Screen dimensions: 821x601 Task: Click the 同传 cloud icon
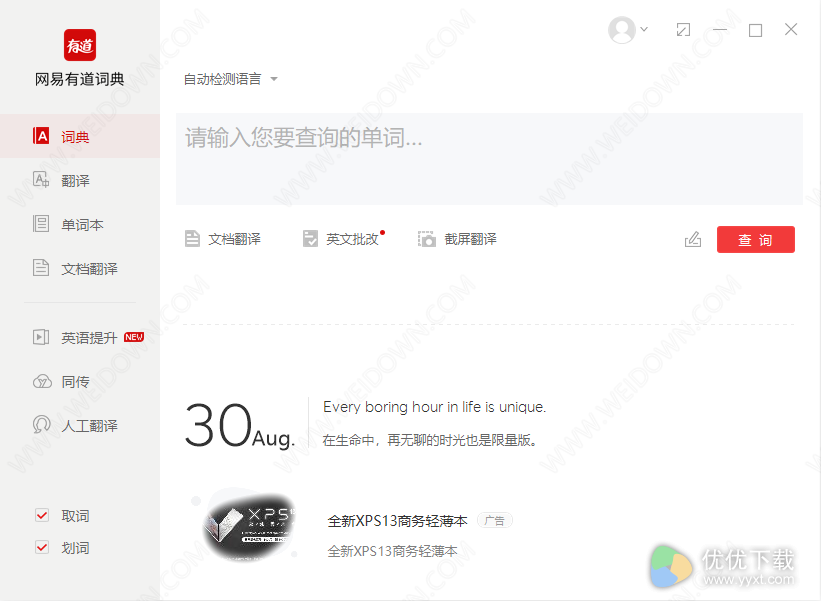[42, 382]
